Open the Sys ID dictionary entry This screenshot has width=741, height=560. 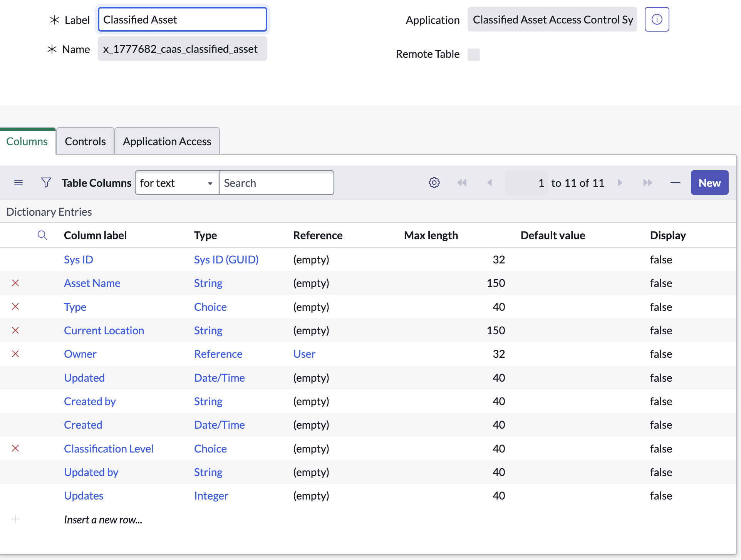(79, 260)
